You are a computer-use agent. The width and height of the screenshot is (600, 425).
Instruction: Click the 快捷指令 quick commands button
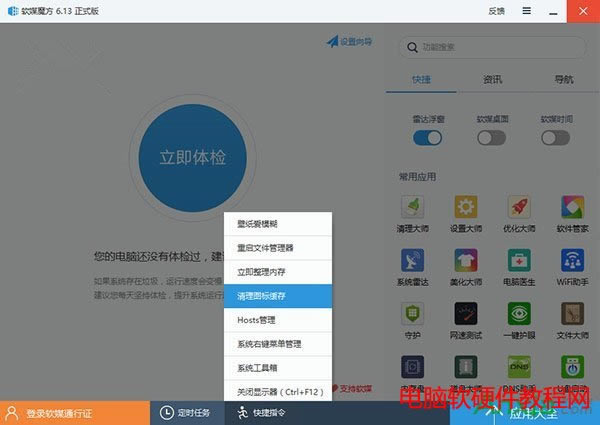(261, 413)
